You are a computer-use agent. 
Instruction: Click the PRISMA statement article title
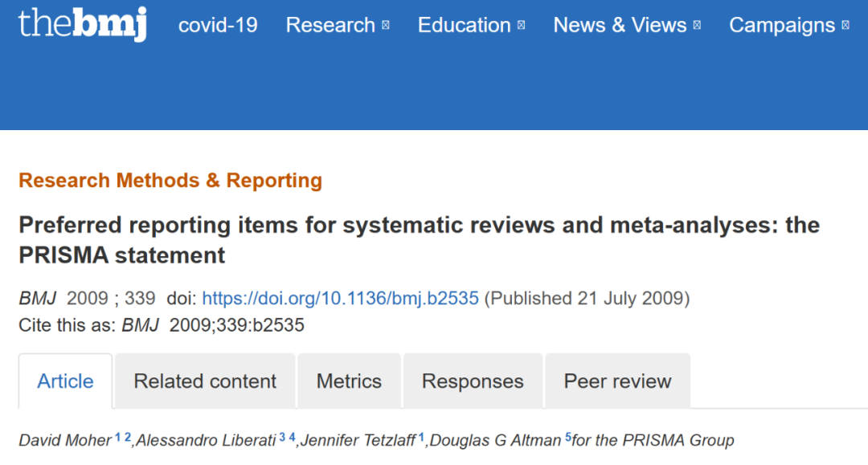click(419, 240)
